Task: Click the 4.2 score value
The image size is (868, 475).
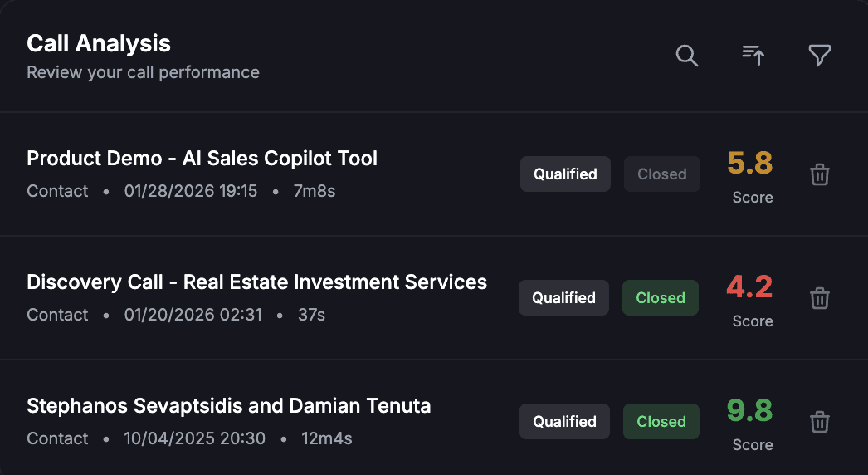Action: pos(749,287)
